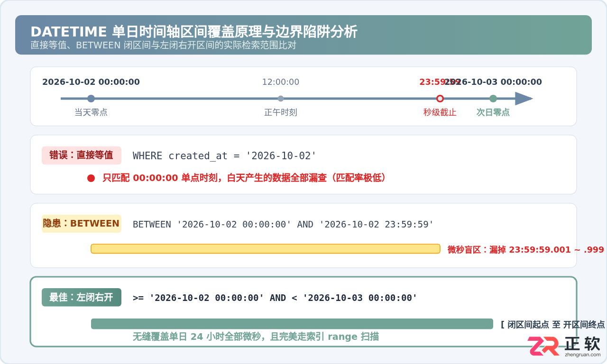
Task: Click the 闭区间起点 至 开区间终点 label
Action: (553, 325)
